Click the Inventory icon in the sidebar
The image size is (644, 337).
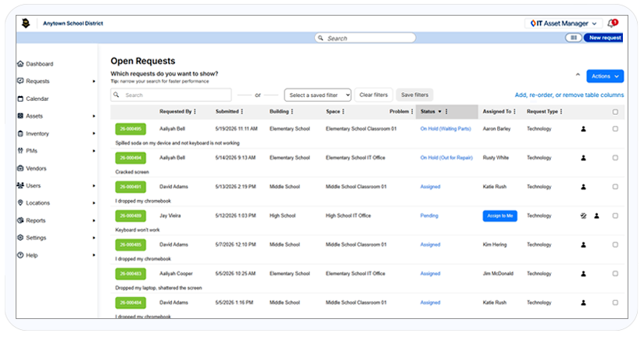(x=20, y=134)
